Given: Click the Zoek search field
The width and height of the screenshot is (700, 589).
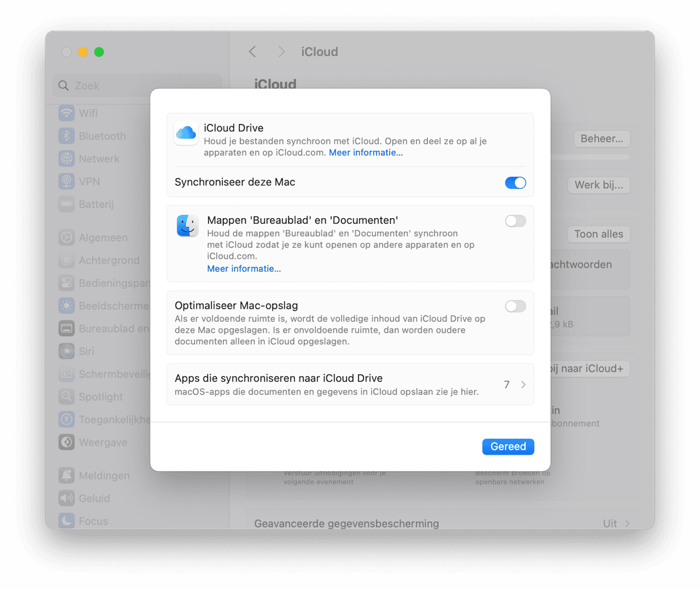Looking at the screenshot, I should [x=138, y=86].
